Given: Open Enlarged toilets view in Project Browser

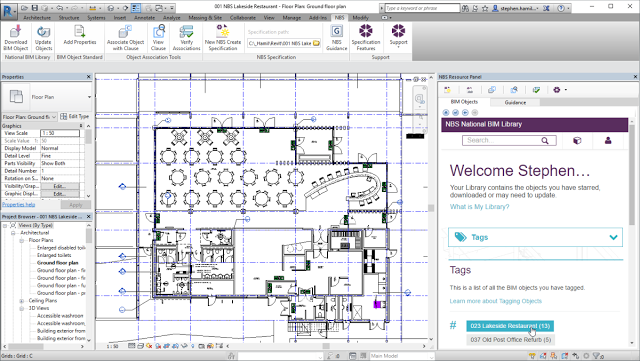Looking at the screenshot, I should point(54,255).
